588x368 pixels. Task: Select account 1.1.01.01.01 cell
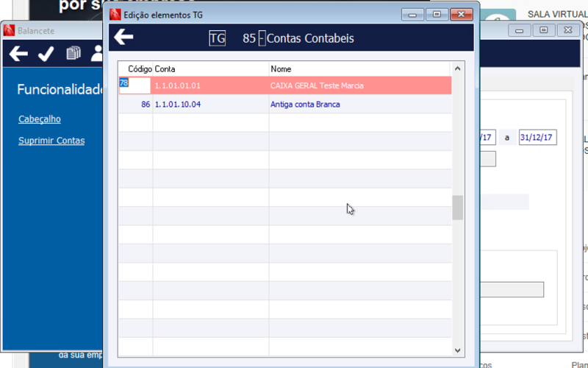pyautogui.click(x=211, y=85)
